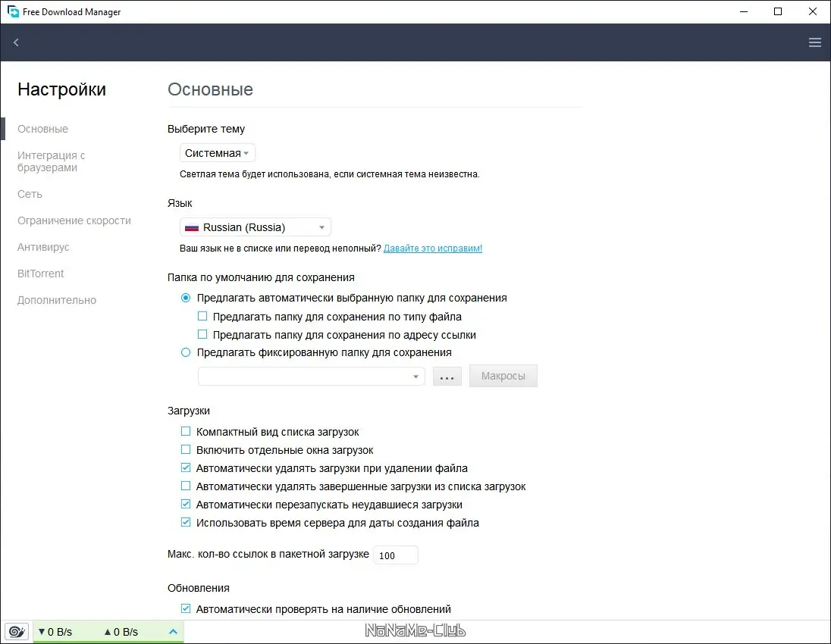The image size is (831, 644).
Task: Click the Обновления section label
Action: [198, 588]
